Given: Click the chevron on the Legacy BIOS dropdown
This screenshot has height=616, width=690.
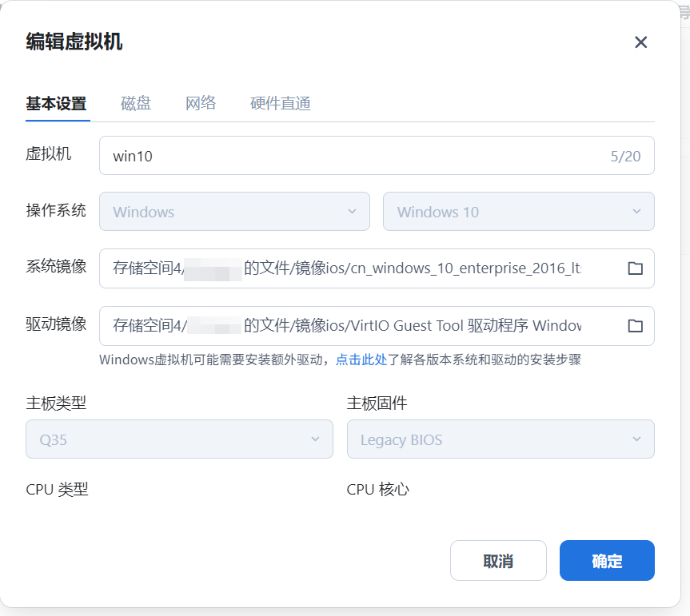Looking at the screenshot, I should coord(636,439).
